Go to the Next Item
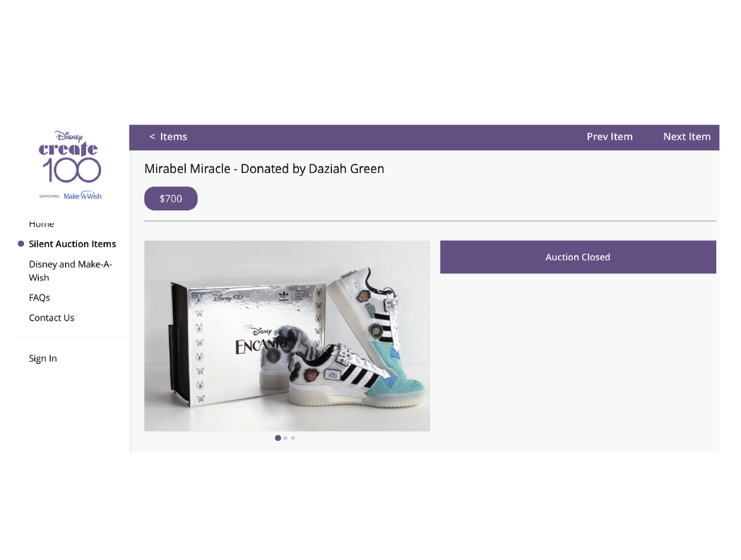 687,136
